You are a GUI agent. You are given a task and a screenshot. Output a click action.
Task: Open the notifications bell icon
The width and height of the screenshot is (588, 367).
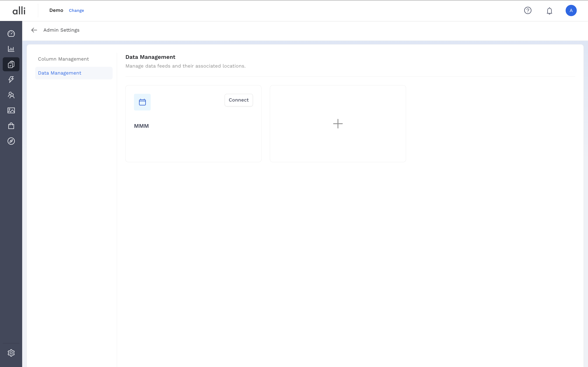[549, 10]
